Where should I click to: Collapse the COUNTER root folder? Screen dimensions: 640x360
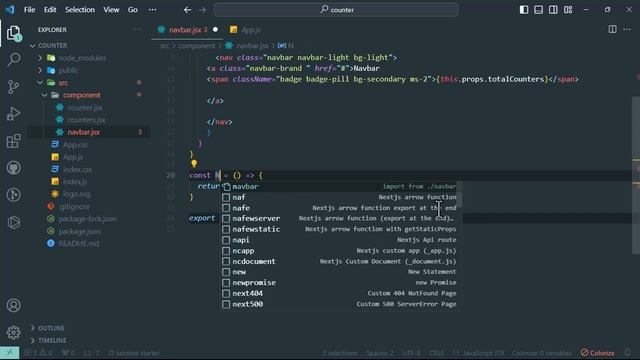click(33, 46)
